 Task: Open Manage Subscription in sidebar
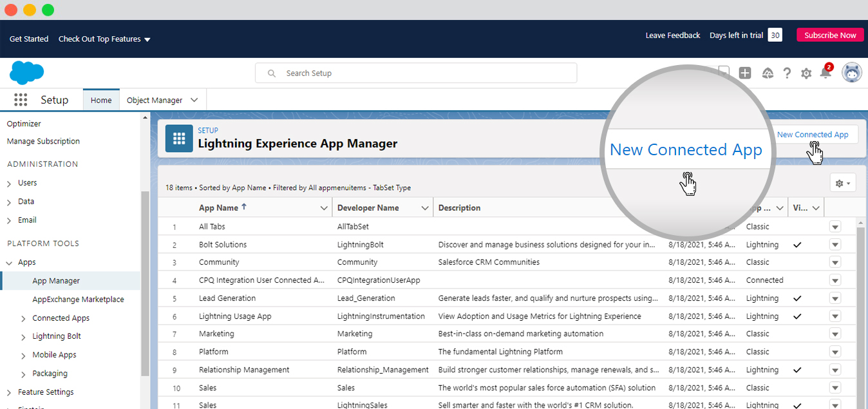[x=43, y=141]
